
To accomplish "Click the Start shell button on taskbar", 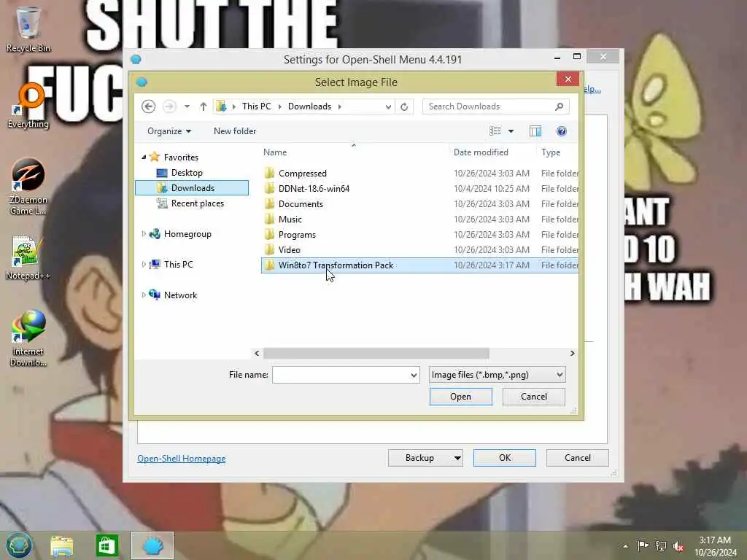I will point(18,545).
